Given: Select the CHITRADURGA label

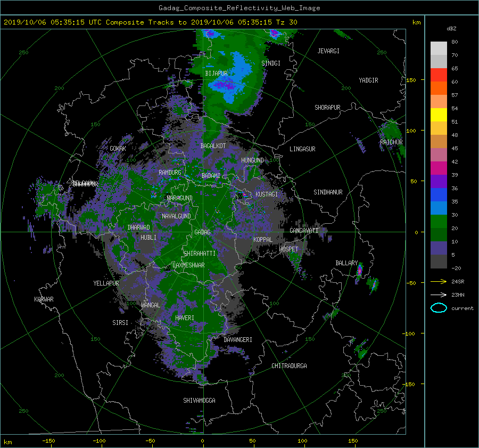Looking at the screenshot, I should point(289,366).
